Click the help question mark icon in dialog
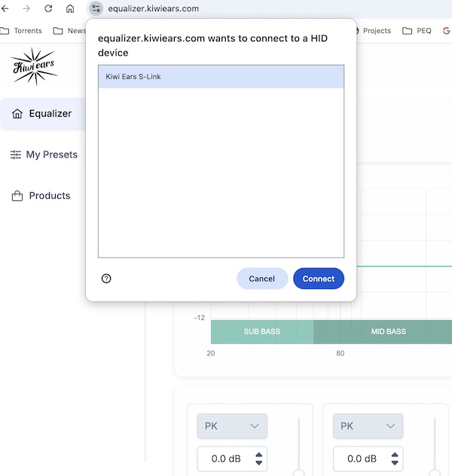 [106, 279]
